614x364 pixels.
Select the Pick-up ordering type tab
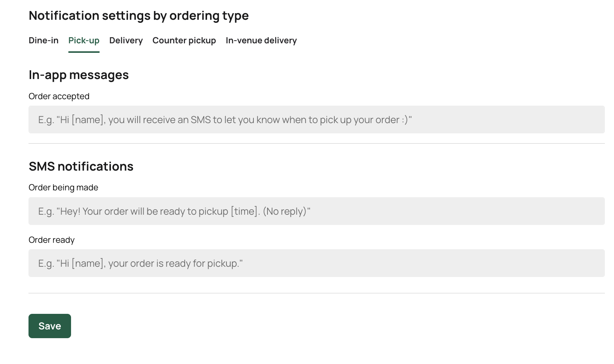[84, 41]
